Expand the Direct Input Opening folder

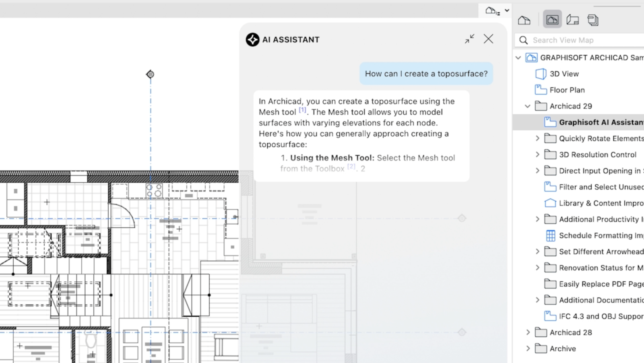pyautogui.click(x=537, y=171)
